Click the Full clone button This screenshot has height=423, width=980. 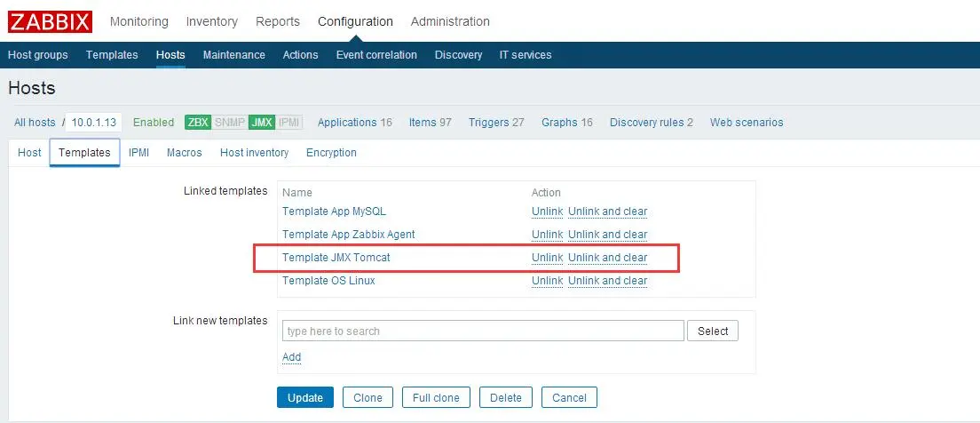(436, 397)
